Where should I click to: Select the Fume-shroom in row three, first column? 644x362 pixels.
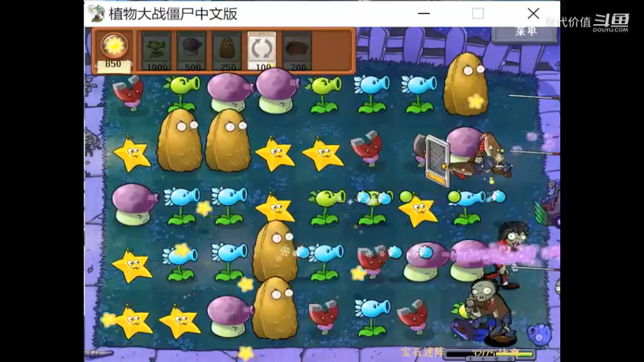pyautogui.click(x=134, y=204)
